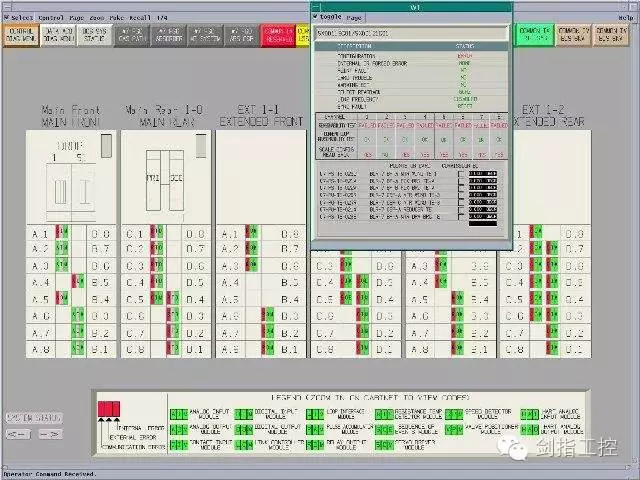Click the left arrow button at bottom left
The height and width of the screenshot is (480, 640).
point(16,434)
